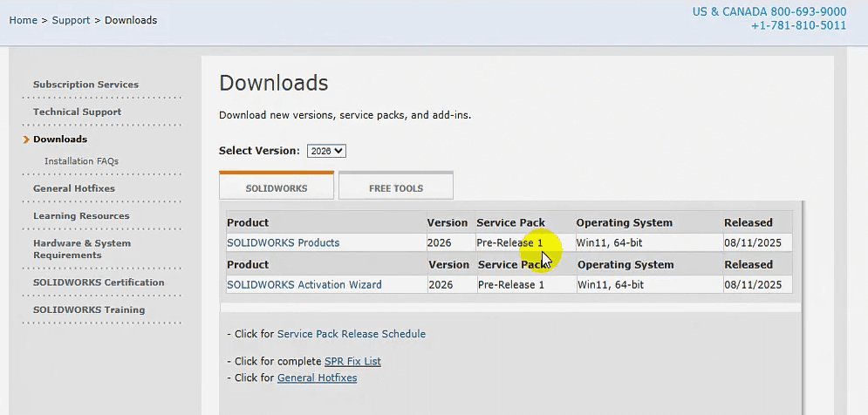Open the SOLIDWORKS Activation Wizard link
The width and height of the screenshot is (868, 415).
click(304, 284)
